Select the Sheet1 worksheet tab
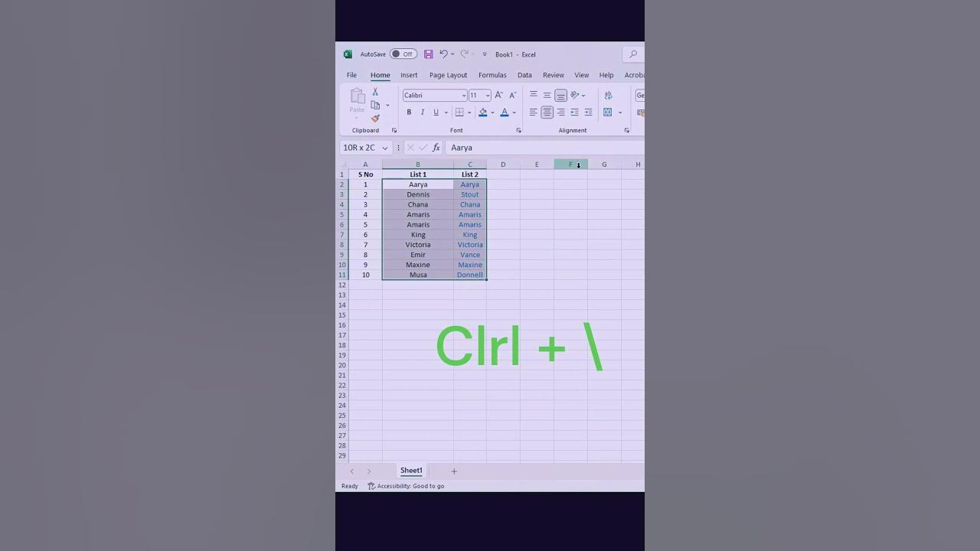This screenshot has width=980, height=551. (411, 471)
